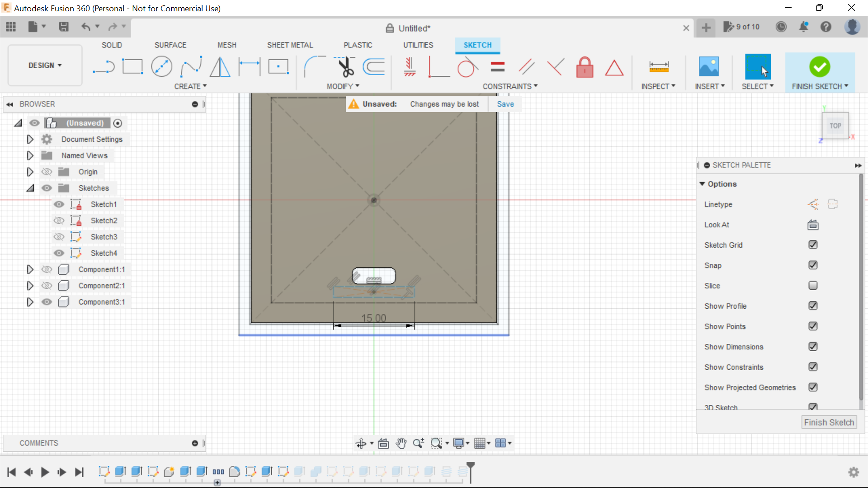The image size is (868, 488).
Task: Expand the Component1:1 tree item
Action: click(x=30, y=269)
